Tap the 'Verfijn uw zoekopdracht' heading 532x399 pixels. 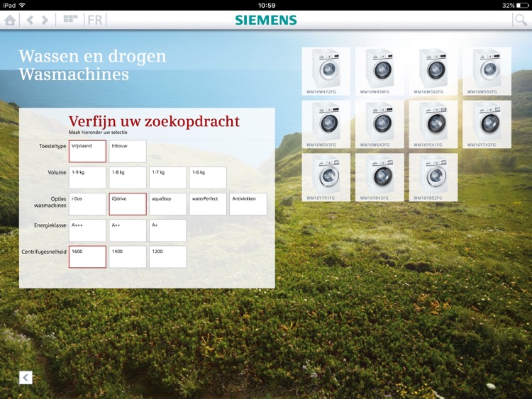154,121
